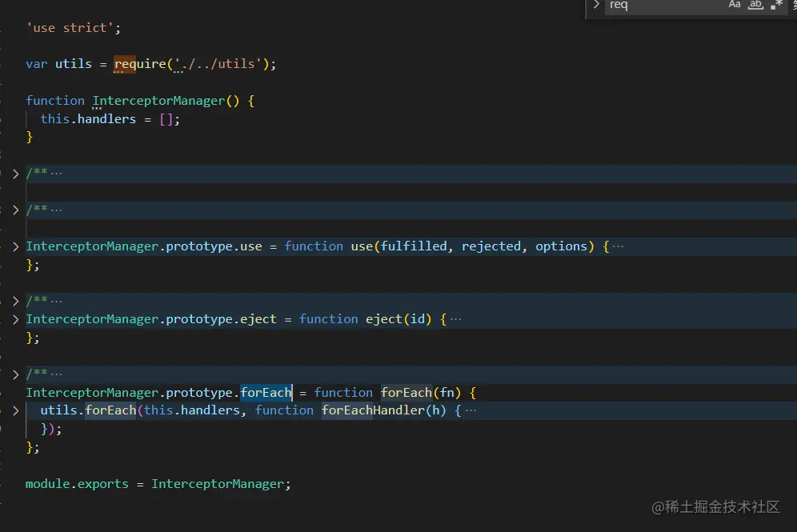
Task: Click the 'options' parameter name
Action: pos(561,246)
